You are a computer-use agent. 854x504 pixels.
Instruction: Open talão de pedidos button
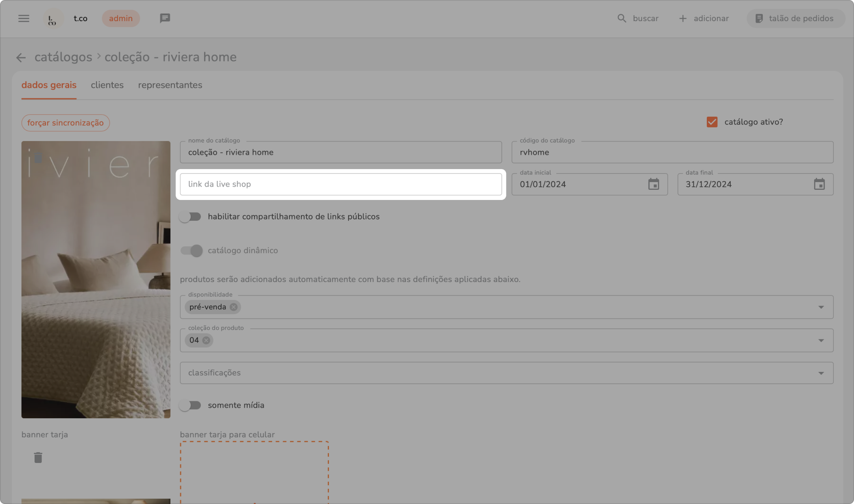coord(795,18)
